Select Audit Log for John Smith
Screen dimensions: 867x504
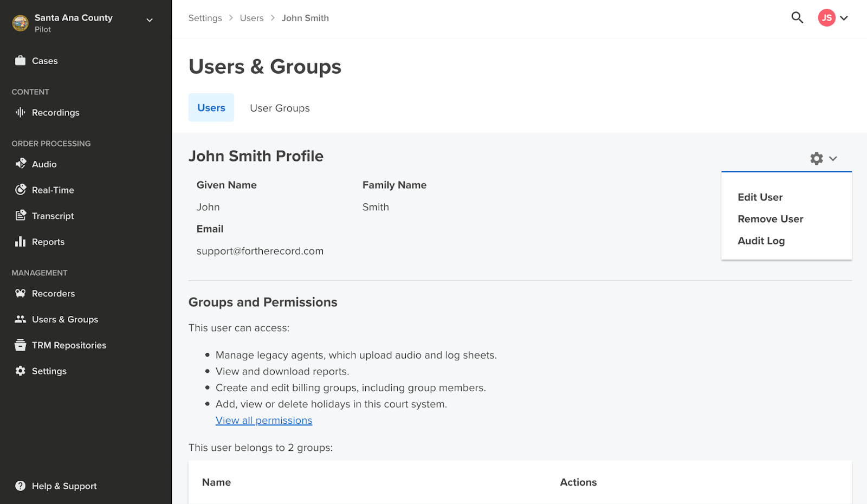point(761,241)
